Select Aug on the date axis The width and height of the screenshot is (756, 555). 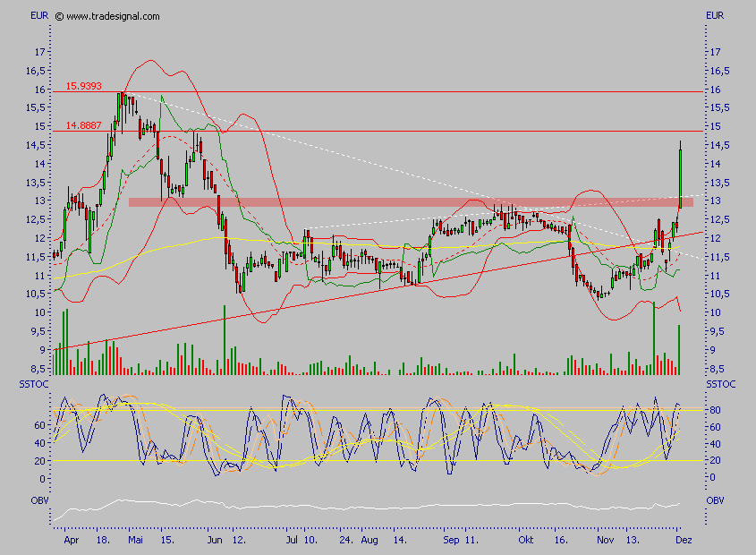(371, 542)
